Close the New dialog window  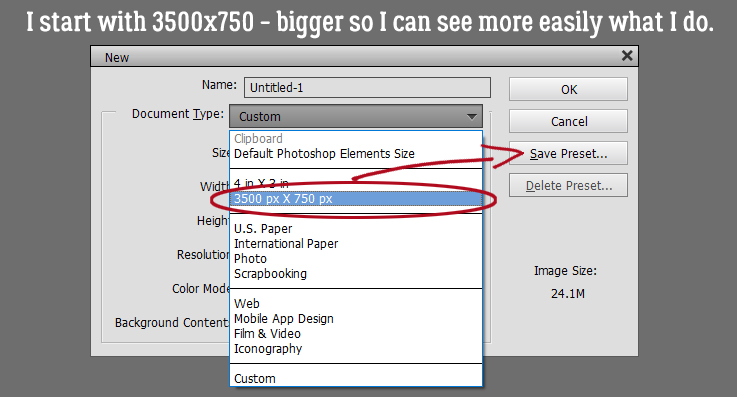[x=627, y=56]
